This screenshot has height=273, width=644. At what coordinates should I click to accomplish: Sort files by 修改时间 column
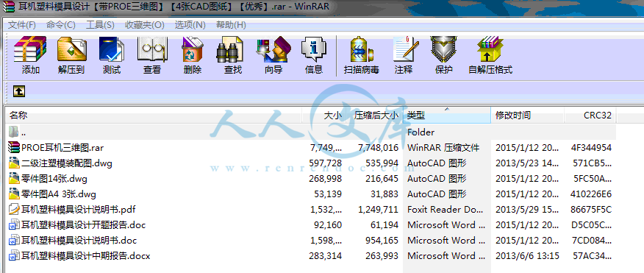[528, 116]
